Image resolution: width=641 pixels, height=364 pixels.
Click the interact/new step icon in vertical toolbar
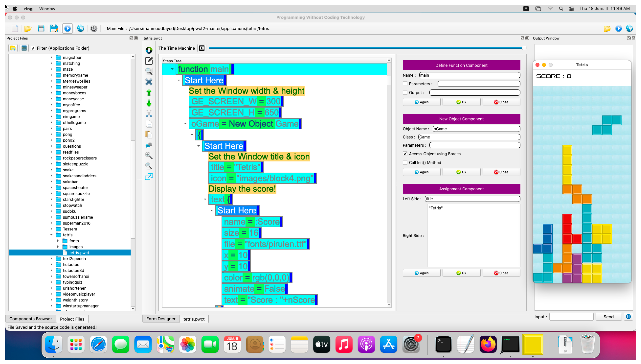point(149,50)
